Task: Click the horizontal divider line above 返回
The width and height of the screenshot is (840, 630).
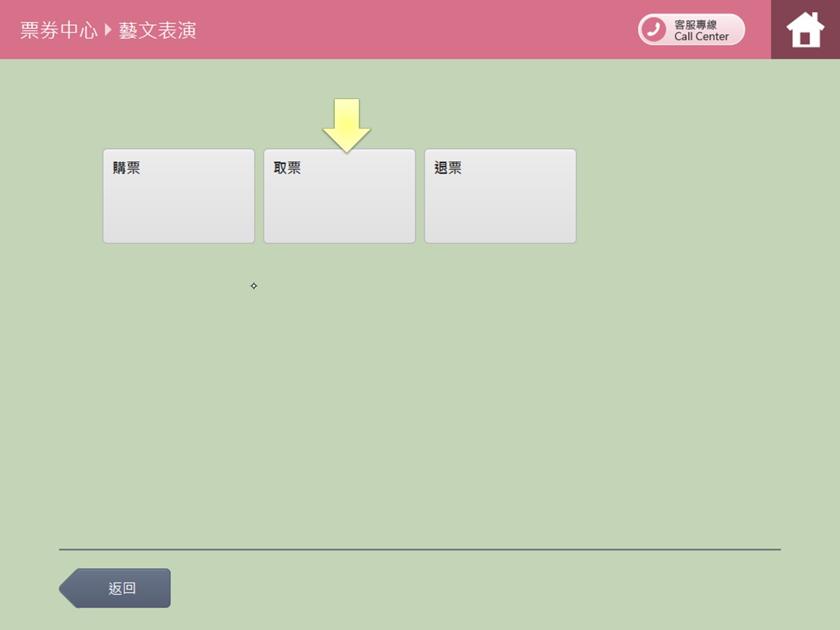Action: [x=420, y=549]
